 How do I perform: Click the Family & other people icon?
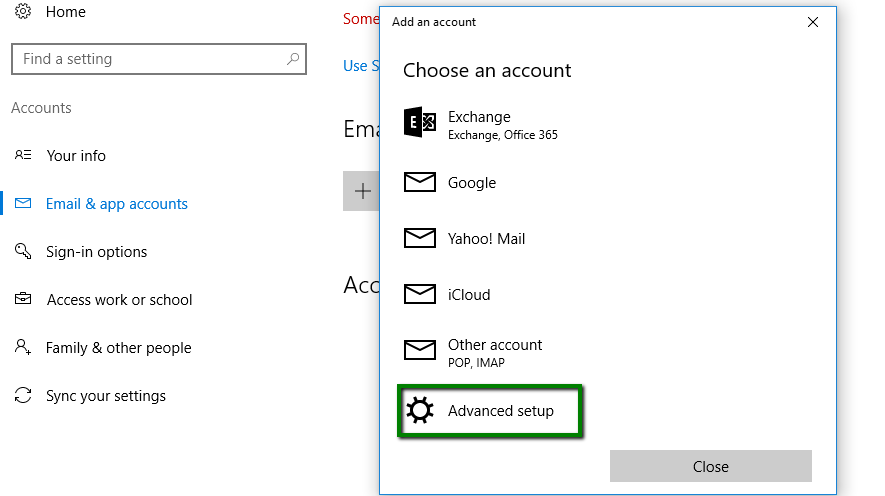(23, 346)
